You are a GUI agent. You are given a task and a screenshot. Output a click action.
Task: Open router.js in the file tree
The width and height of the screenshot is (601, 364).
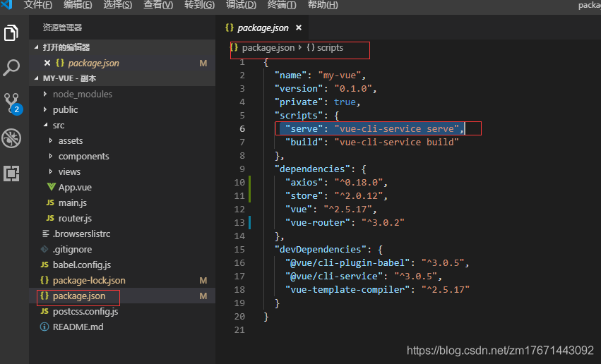[x=74, y=218]
